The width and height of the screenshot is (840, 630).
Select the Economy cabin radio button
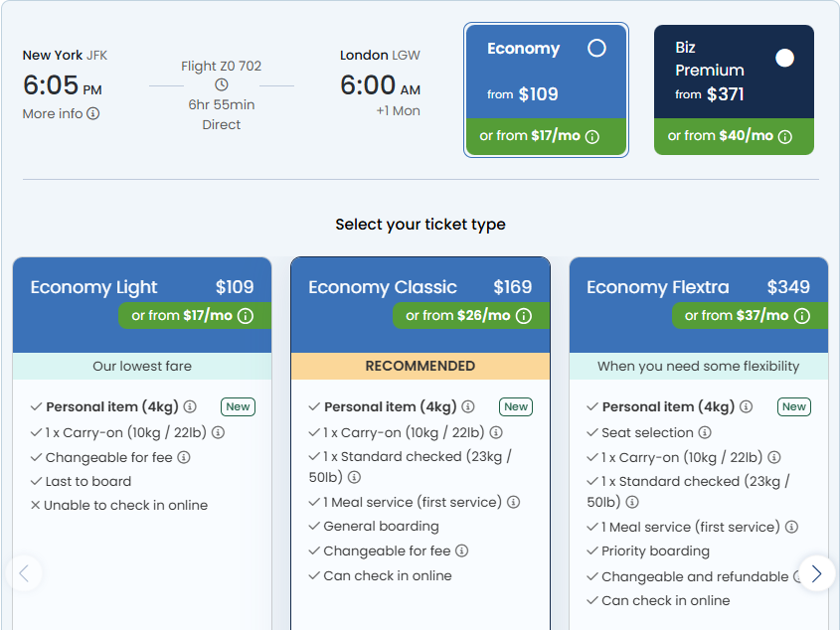(596, 49)
